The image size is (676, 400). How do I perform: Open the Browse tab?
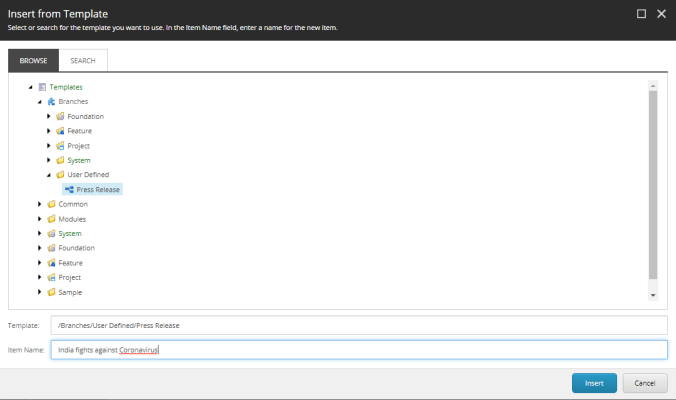tap(33, 60)
